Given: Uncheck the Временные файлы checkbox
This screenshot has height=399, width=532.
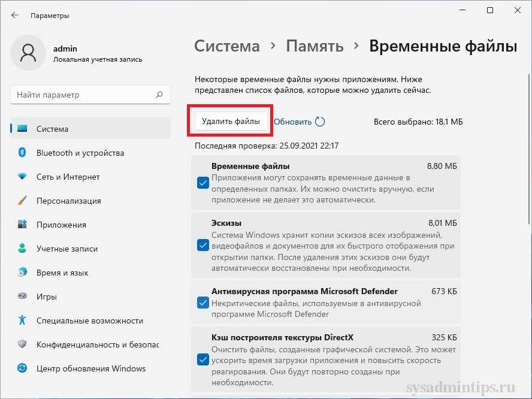Looking at the screenshot, I should tap(202, 183).
